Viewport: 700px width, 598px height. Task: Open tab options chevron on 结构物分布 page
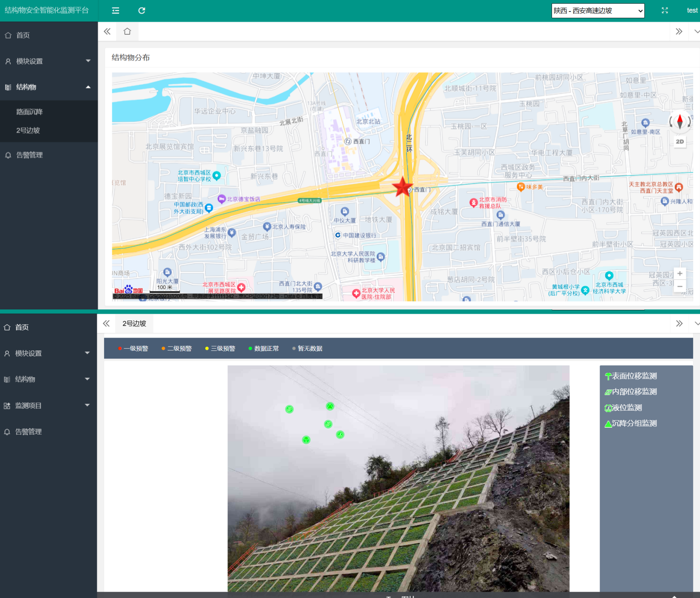[696, 32]
